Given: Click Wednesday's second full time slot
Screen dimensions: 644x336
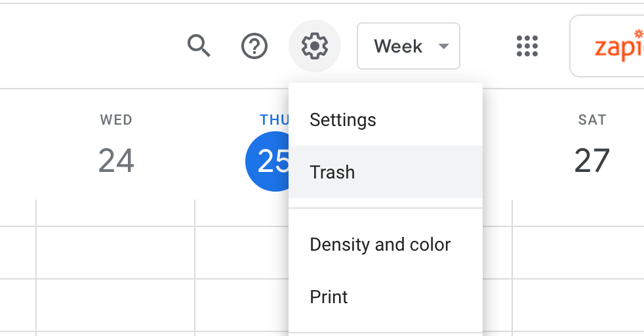Looking at the screenshot, I should pyautogui.click(x=115, y=305).
